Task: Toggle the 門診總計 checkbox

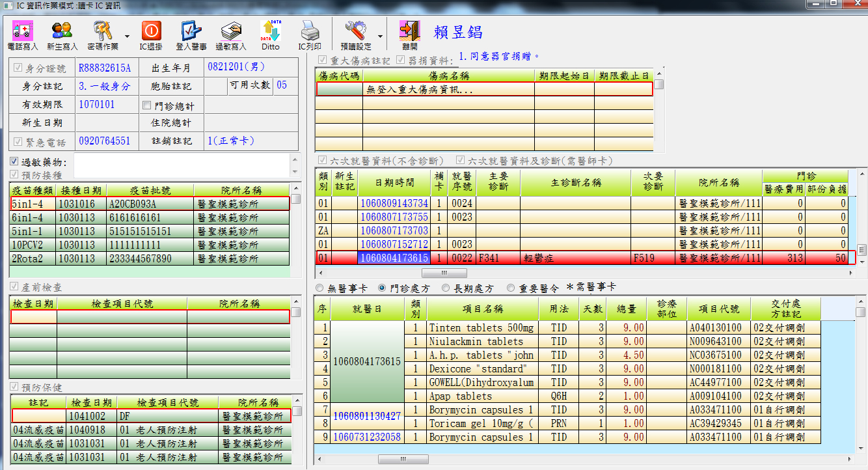Action: click(146, 105)
